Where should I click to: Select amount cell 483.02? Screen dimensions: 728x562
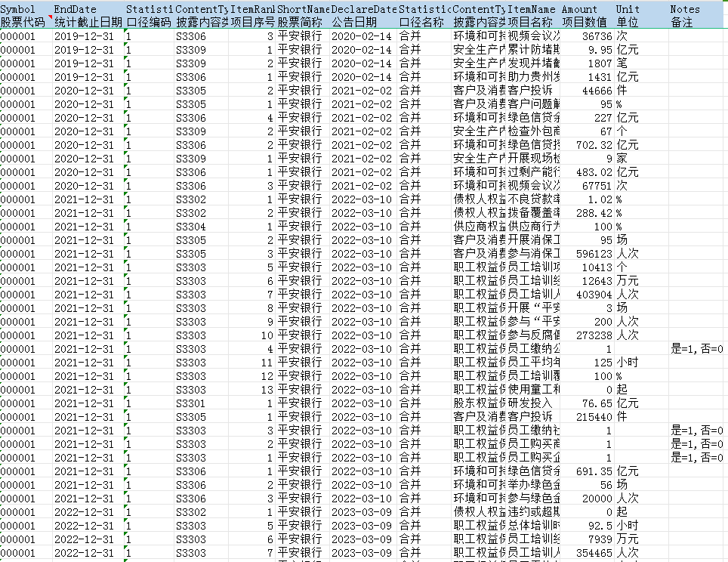coord(588,172)
